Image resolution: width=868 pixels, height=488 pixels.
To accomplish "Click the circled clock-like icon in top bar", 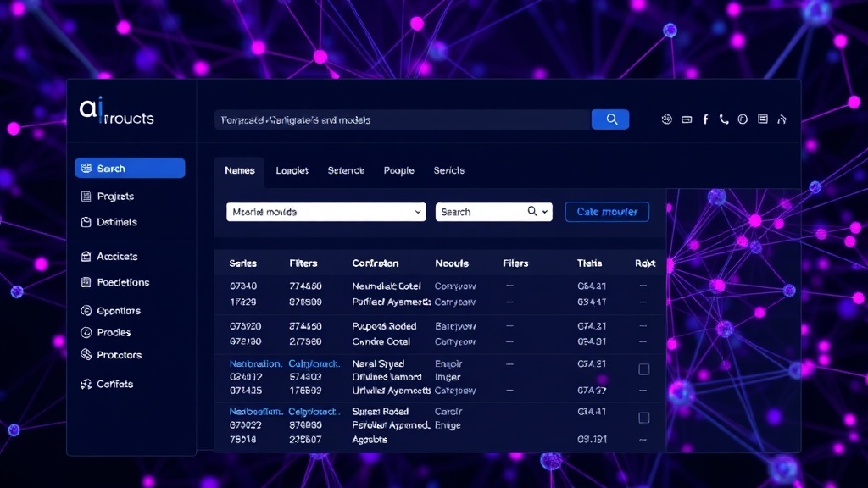I will point(743,119).
